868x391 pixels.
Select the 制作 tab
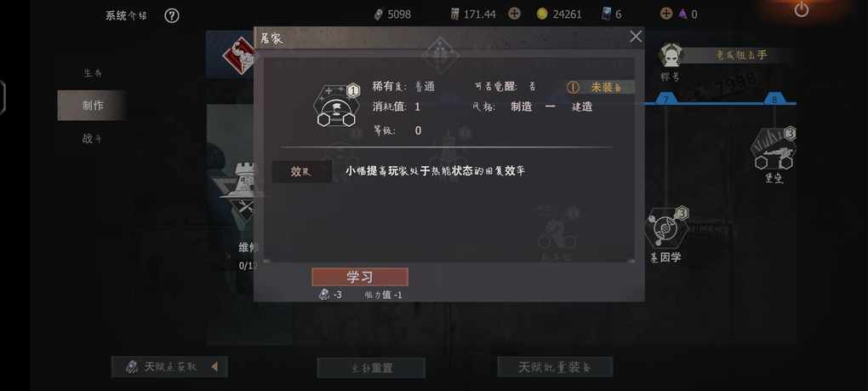tap(93, 106)
